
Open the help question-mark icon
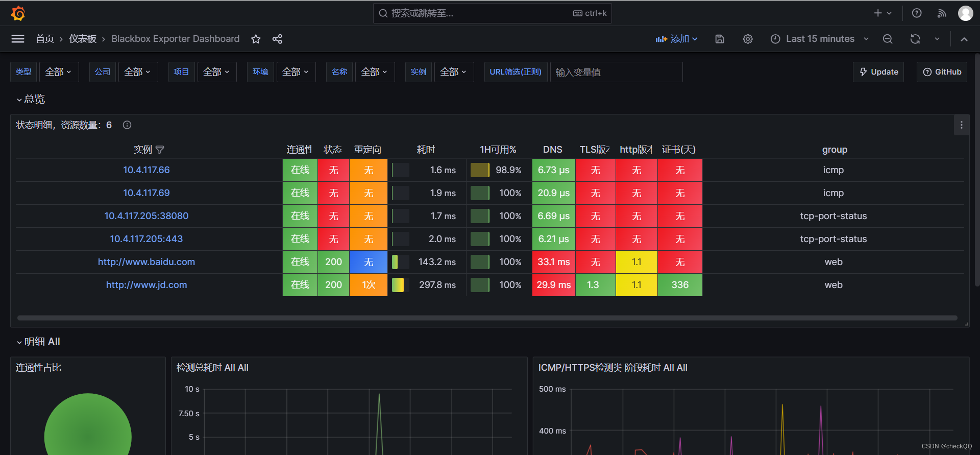917,13
